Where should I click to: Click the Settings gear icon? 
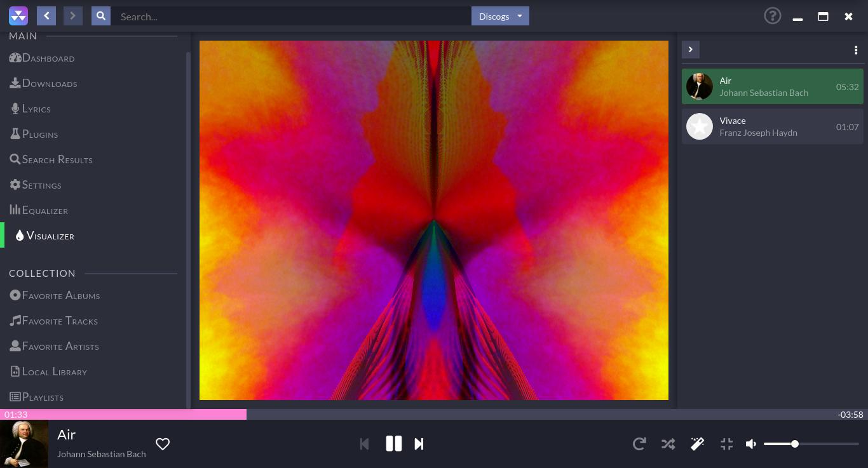click(x=15, y=184)
